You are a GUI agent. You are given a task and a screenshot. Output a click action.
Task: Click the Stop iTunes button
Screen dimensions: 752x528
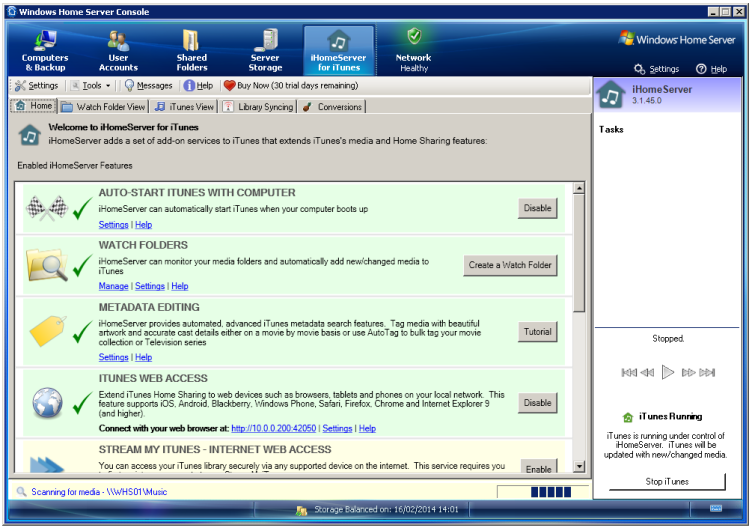668,481
